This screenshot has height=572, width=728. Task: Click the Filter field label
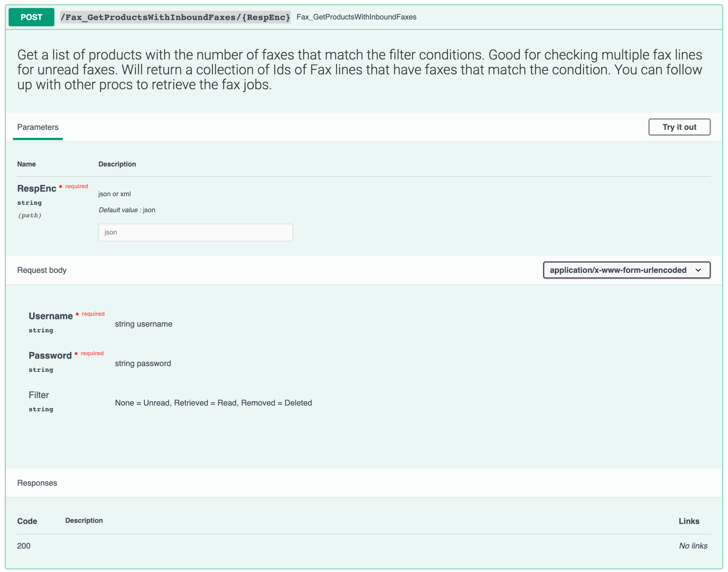tap(39, 395)
